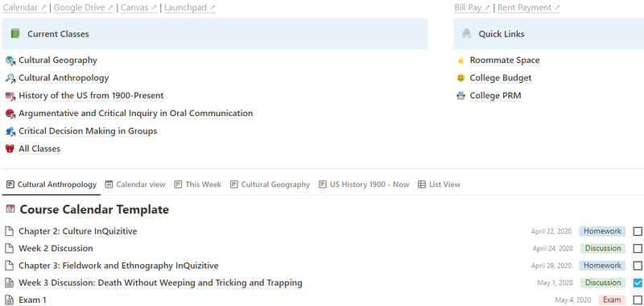Click the Discussion tag on the May 1 row
This screenshot has width=644, height=306.
click(603, 283)
